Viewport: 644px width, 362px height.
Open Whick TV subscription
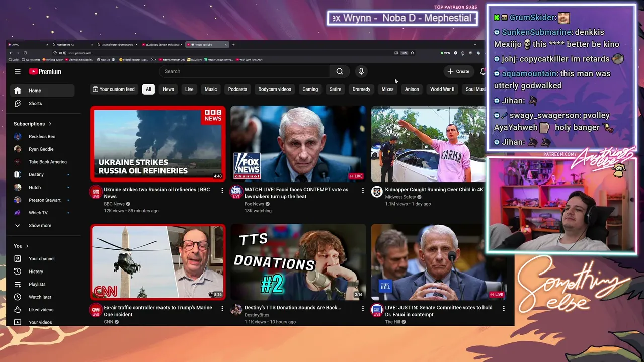pos(42,213)
